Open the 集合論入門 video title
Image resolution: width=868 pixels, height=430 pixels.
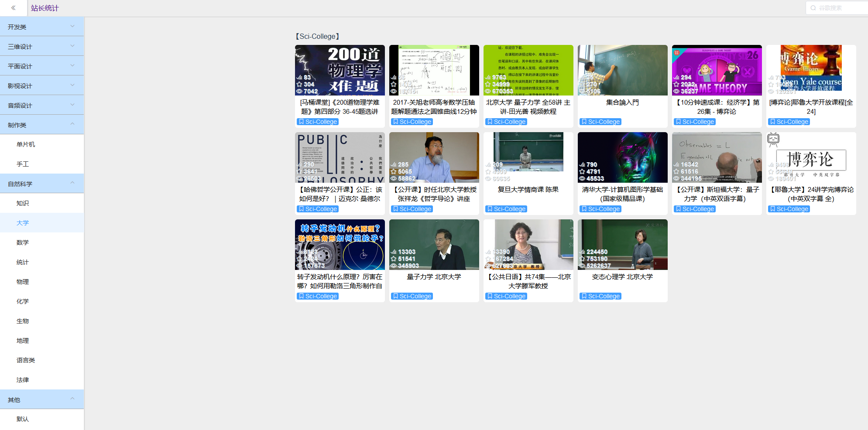(622, 102)
